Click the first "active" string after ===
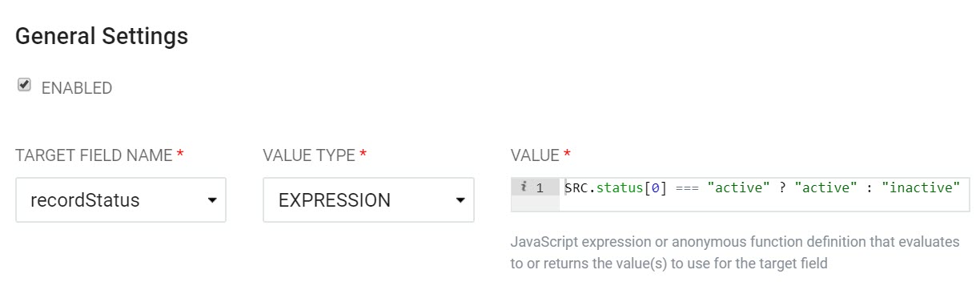 click(x=738, y=188)
